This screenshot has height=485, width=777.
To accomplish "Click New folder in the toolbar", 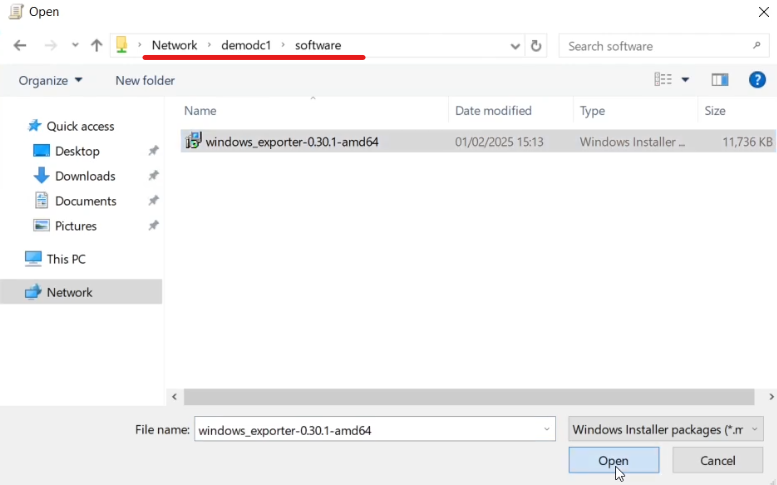I will click(x=145, y=80).
